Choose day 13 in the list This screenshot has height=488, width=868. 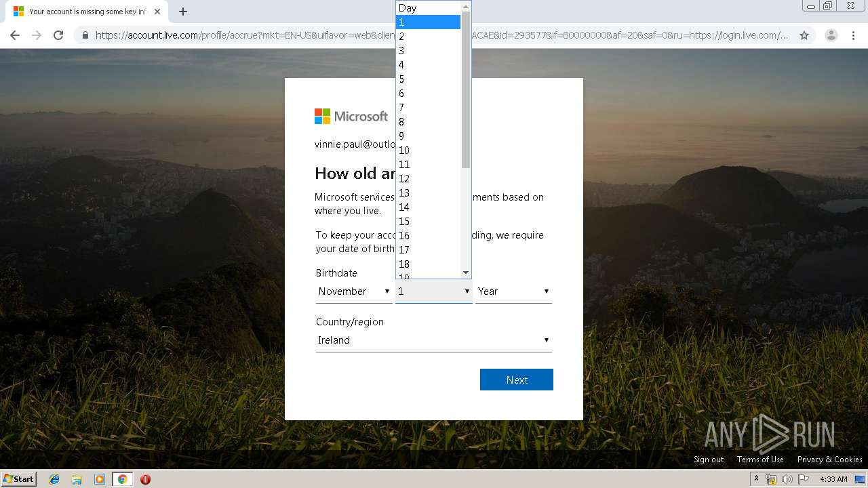(428, 193)
